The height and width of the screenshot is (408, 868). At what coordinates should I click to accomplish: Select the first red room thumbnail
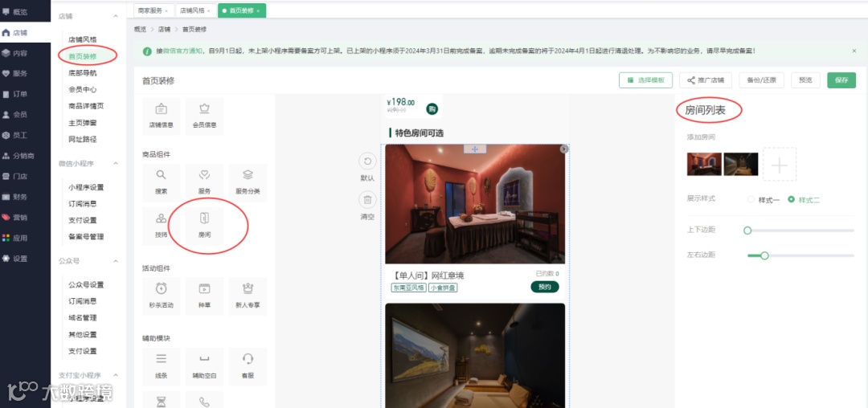point(704,164)
